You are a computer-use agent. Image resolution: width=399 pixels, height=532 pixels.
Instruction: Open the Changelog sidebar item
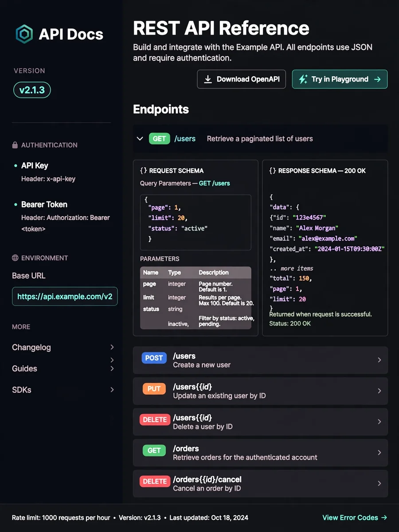pos(63,348)
